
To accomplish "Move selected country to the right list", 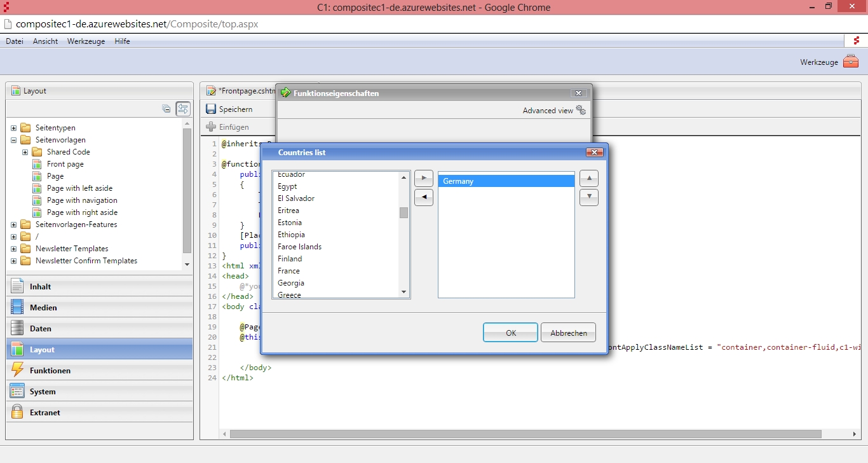I will point(423,179).
